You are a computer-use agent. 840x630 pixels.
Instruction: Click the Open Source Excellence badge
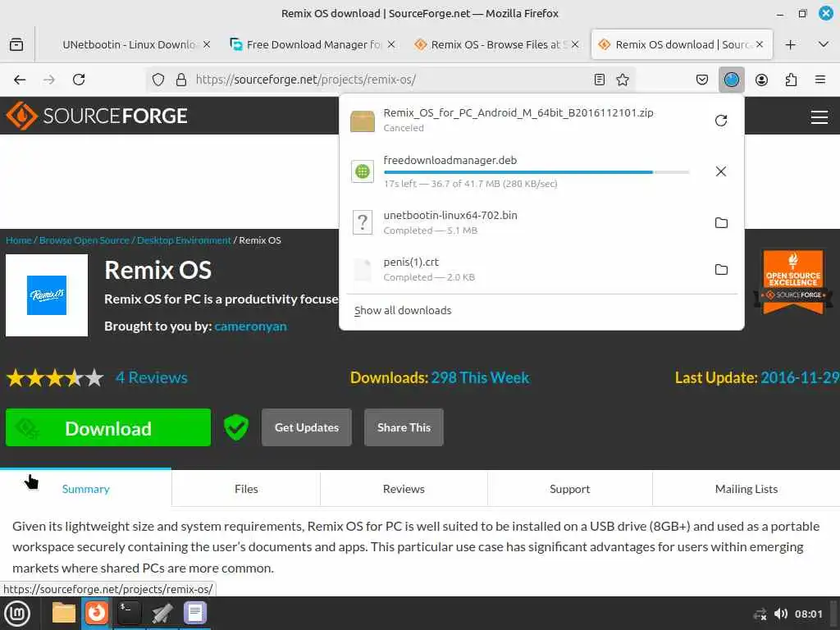tap(793, 282)
